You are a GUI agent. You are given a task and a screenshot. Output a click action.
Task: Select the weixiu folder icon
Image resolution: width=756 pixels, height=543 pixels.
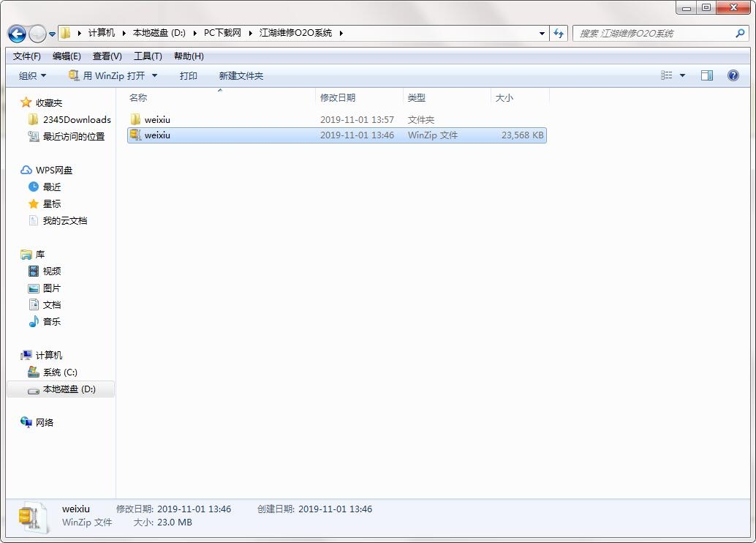click(135, 119)
